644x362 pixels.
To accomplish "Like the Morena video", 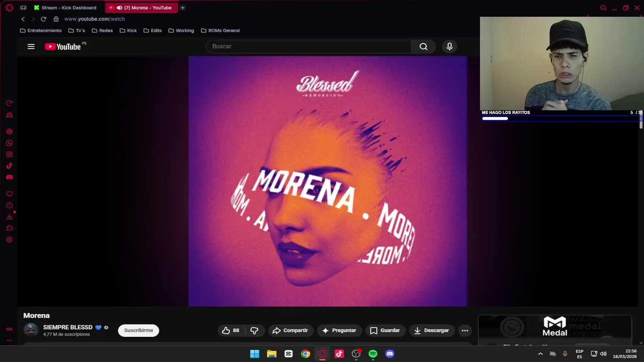I will 230,330.
